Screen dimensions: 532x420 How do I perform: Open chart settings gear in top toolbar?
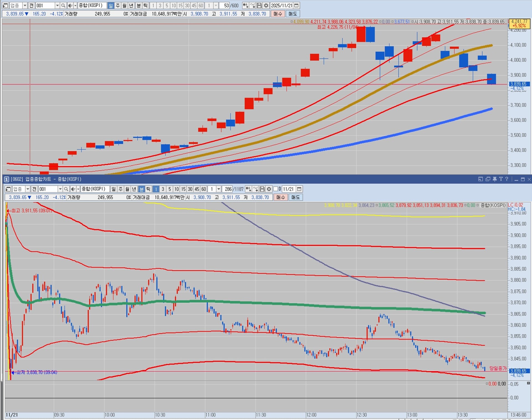(x=266, y=6)
